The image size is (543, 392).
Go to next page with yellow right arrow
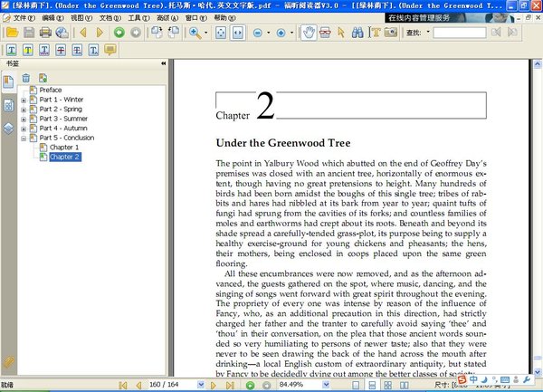[100, 33]
